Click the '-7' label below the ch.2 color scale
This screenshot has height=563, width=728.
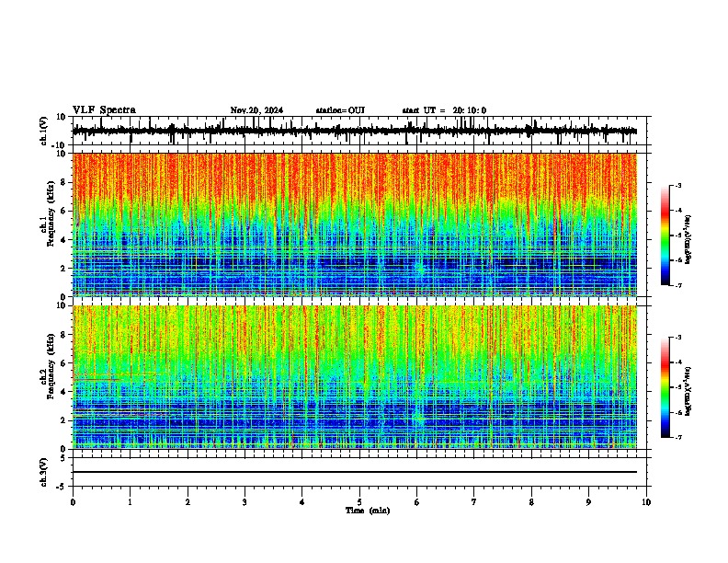coord(677,437)
